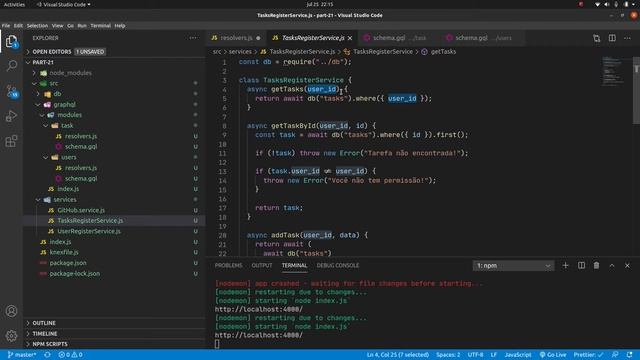Open the Manage gear icon

point(11,336)
